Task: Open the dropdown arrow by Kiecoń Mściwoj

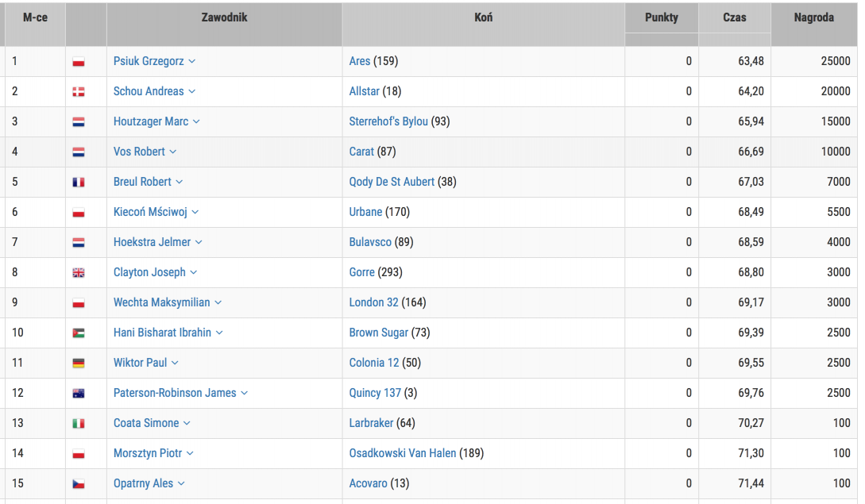Action: pyautogui.click(x=195, y=213)
